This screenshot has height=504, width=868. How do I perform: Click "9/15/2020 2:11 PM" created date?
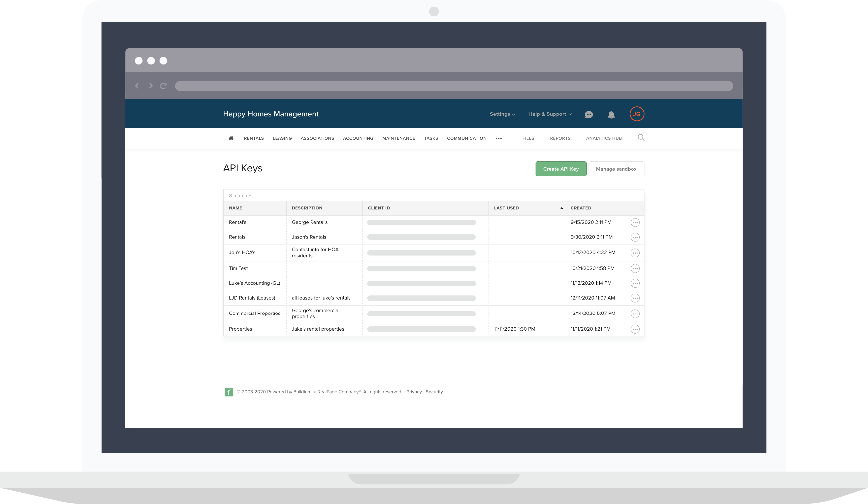(591, 222)
